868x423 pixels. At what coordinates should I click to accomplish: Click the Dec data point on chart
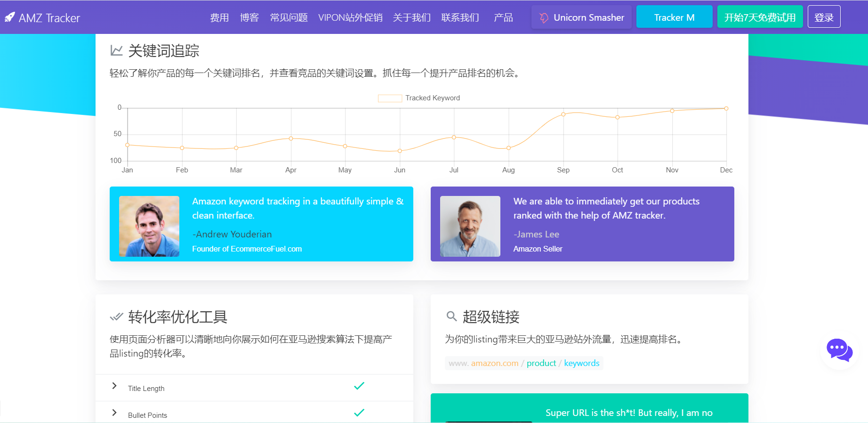(x=726, y=108)
